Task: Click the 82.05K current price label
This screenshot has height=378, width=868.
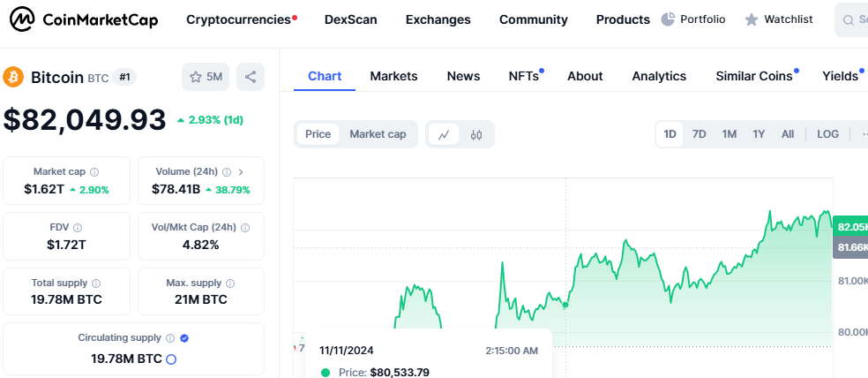Action: [850, 227]
